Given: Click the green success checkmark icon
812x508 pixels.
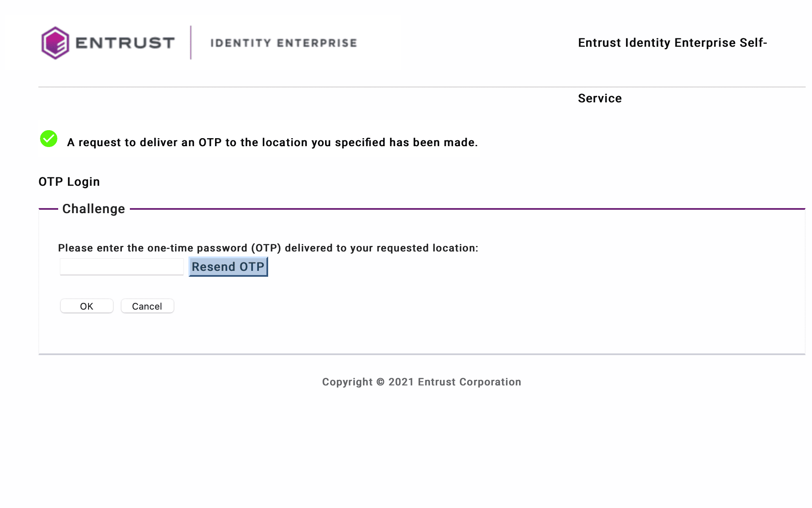Looking at the screenshot, I should [x=48, y=139].
